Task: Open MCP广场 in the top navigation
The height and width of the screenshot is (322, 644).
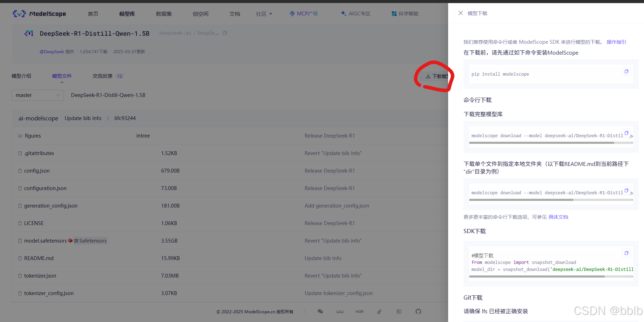Action: tap(304, 14)
